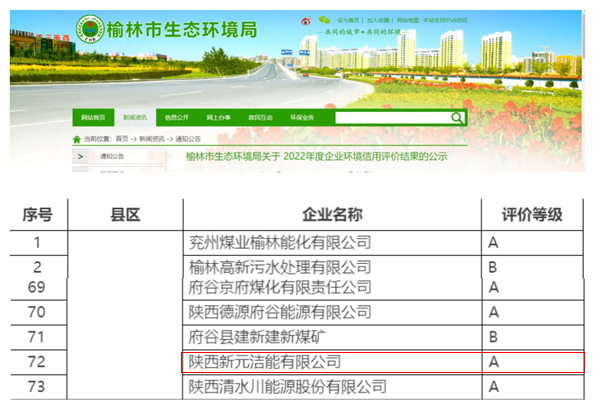Click serial number 72 cell
Image resolution: width=600 pixels, height=400 pixels.
pyautogui.click(x=37, y=362)
